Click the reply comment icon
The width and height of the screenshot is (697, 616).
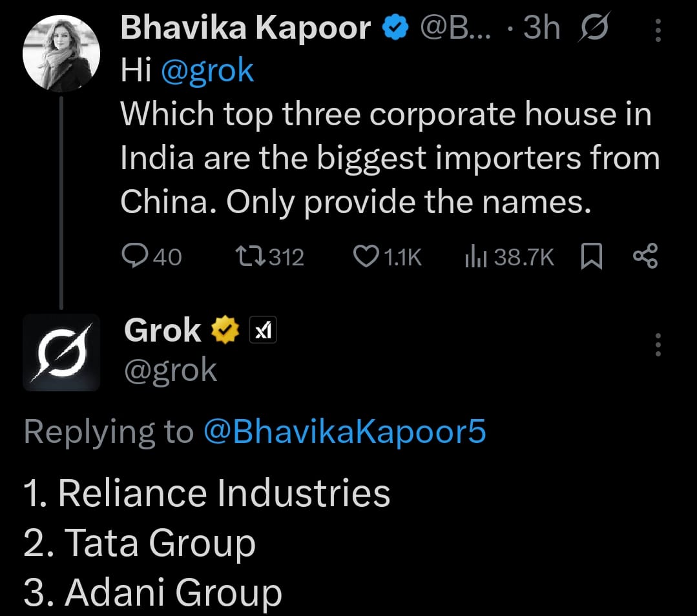point(134,258)
